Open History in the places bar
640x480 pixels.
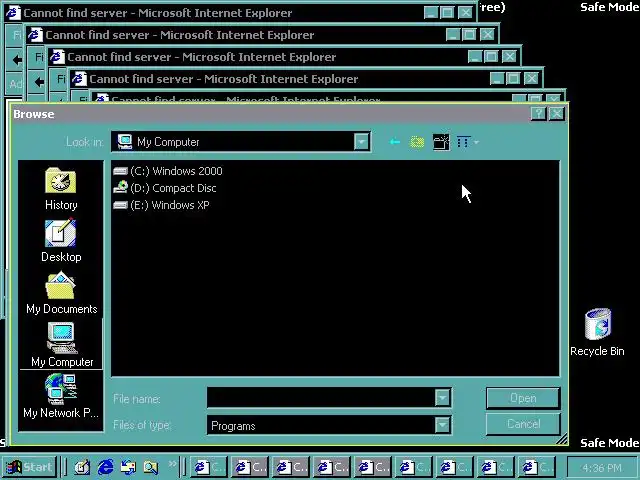coord(61,189)
